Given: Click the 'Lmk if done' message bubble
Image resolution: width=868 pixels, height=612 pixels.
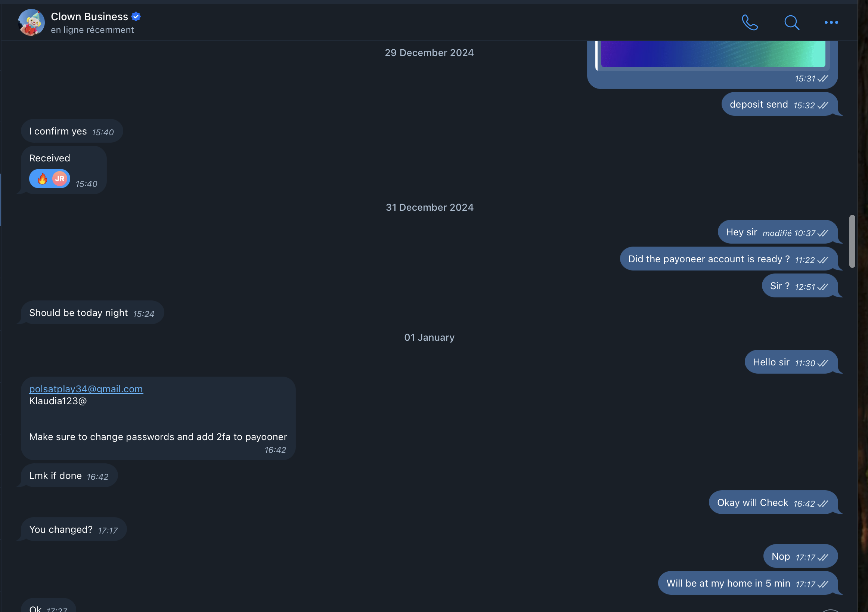Looking at the screenshot, I should click(69, 476).
